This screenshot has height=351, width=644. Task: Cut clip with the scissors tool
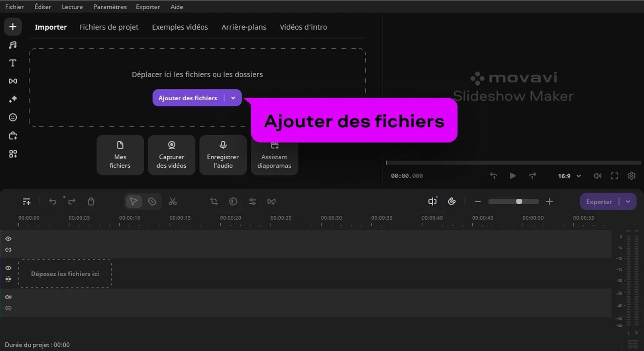coord(173,202)
